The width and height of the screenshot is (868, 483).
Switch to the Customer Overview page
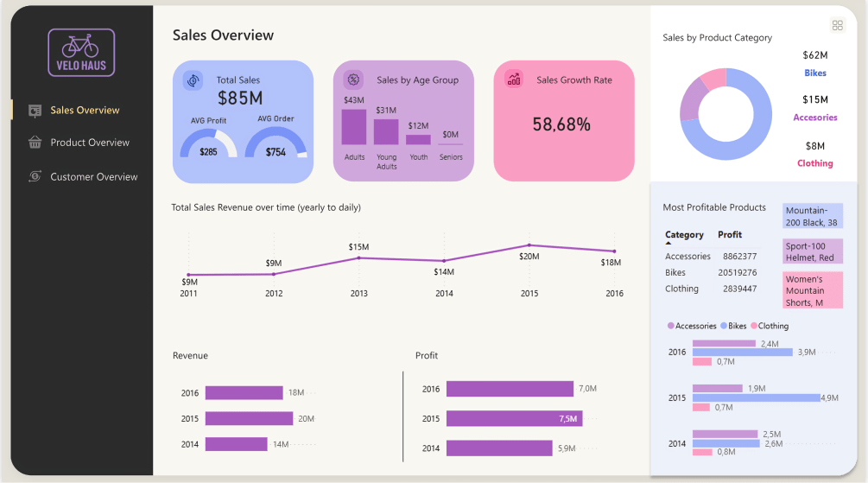point(93,176)
